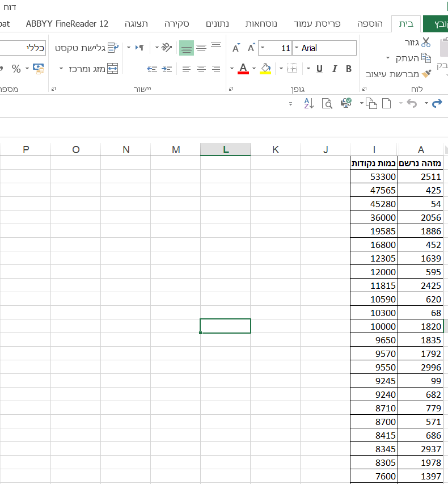Viewport: 448px width, 484px height.
Task: Select column L header
Action: 226,149
